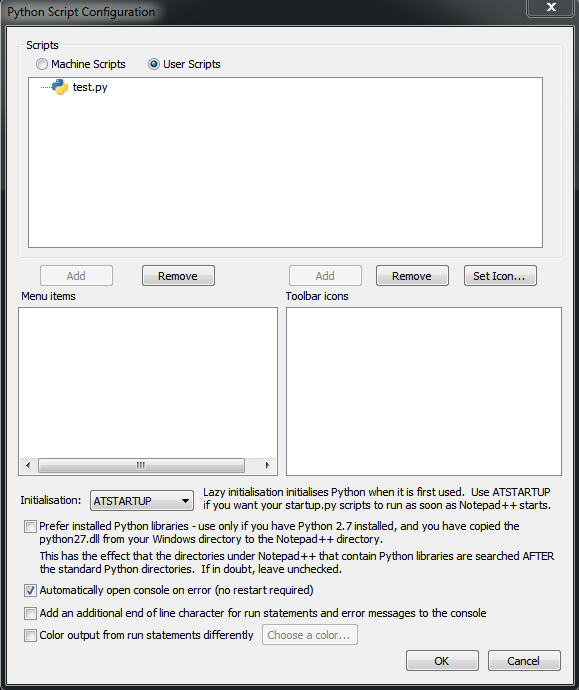Viewport: 579px width, 690px height.
Task: Open the Set Icon... dialog
Action: pos(500,276)
